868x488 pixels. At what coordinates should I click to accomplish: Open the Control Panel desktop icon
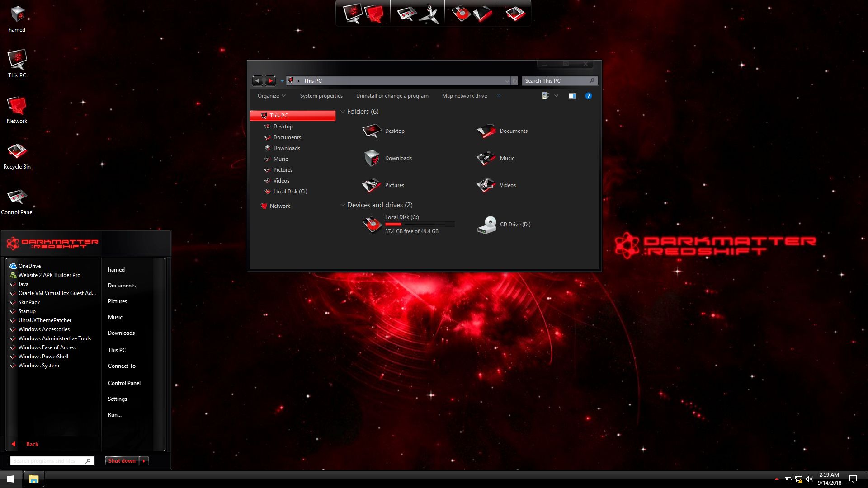(x=16, y=197)
